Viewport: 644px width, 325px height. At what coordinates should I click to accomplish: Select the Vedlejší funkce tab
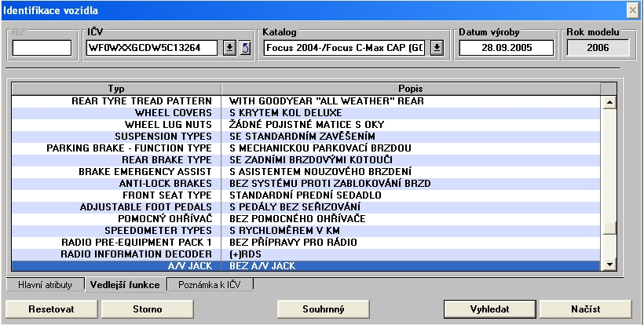(128, 285)
